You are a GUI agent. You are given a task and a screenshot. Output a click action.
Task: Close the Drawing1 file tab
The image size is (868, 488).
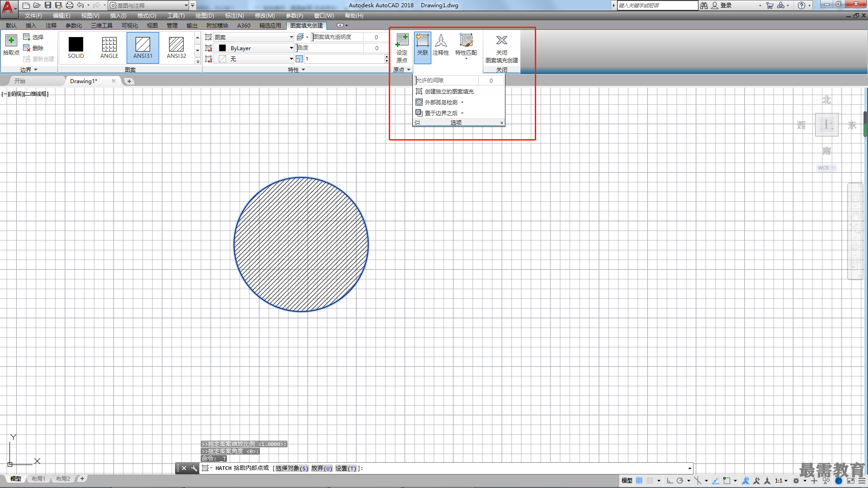(113, 81)
